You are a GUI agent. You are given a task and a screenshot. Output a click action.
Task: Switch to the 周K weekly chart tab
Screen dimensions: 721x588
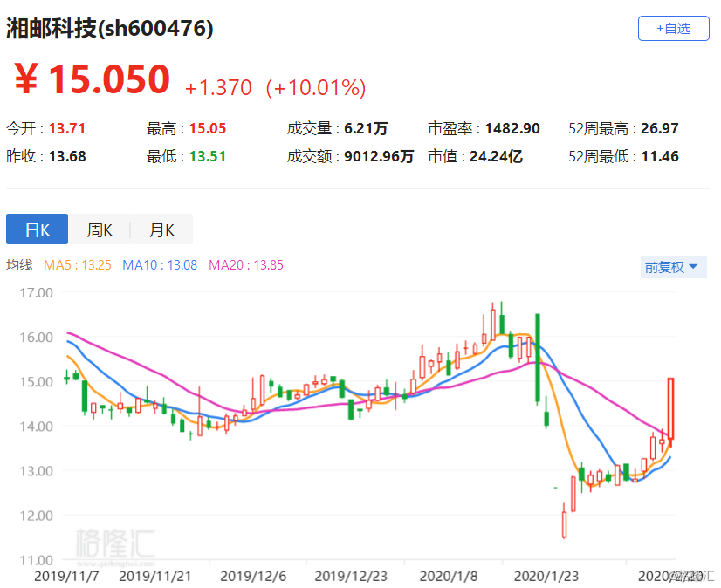[100, 229]
